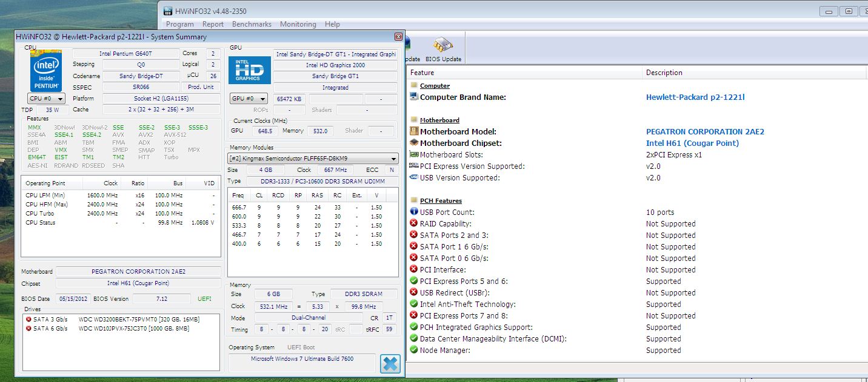Click the Intel HD Graphics logo
This screenshot has height=382, width=868.
pos(250,70)
